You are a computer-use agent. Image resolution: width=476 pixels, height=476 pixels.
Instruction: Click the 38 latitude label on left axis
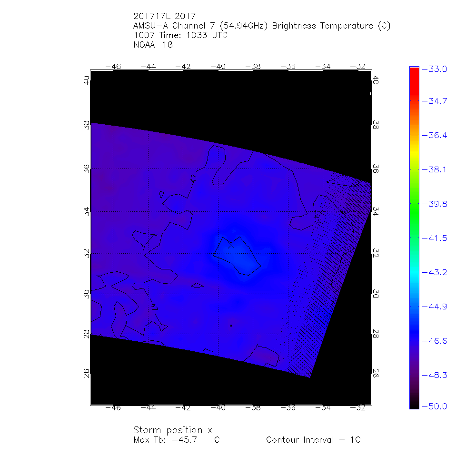tap(87, 125)
